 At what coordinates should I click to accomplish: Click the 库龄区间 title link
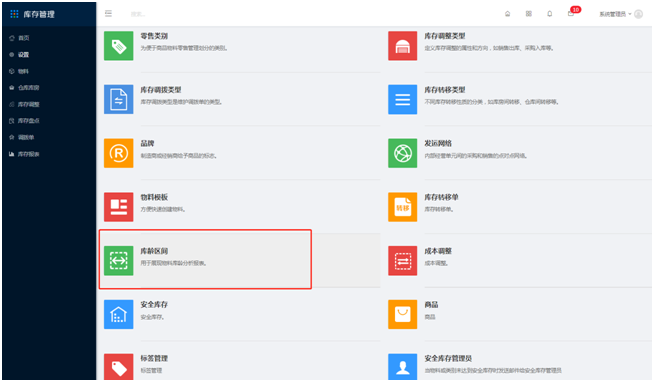pyautogui.click(x=154, y=251)
